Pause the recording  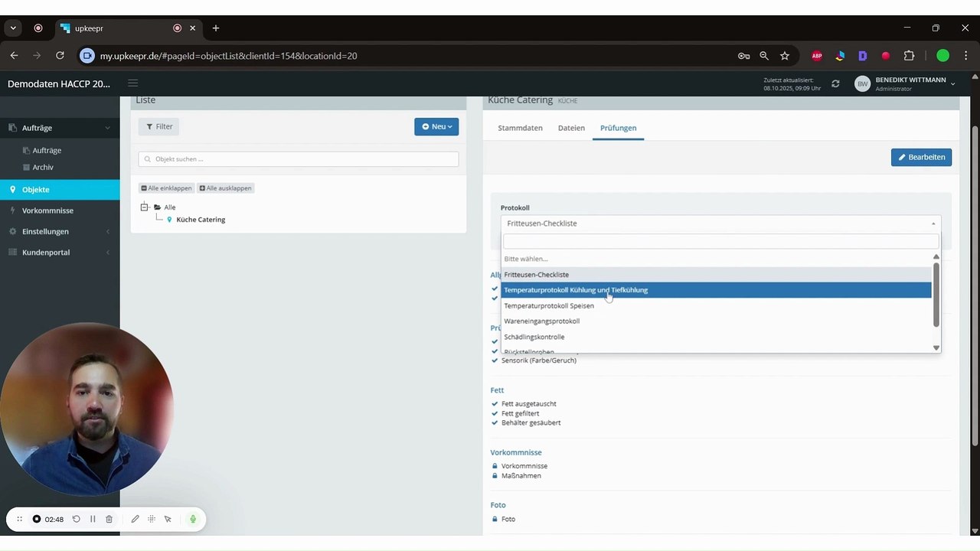click(x=93, y=519)
